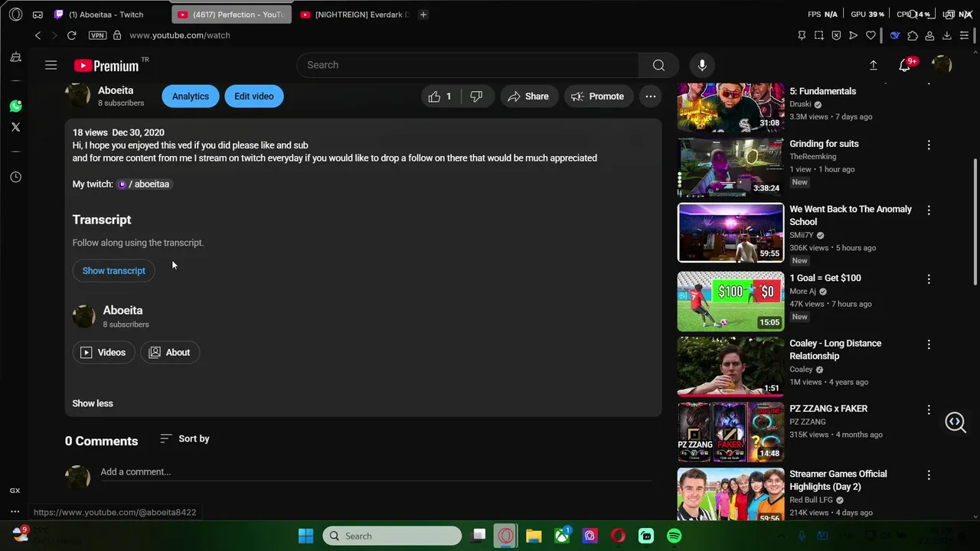Screen dimensions: 980x551
Task: Open the Sort by comments dropdown
Action: pyautogui.click(x=185, y=439)
